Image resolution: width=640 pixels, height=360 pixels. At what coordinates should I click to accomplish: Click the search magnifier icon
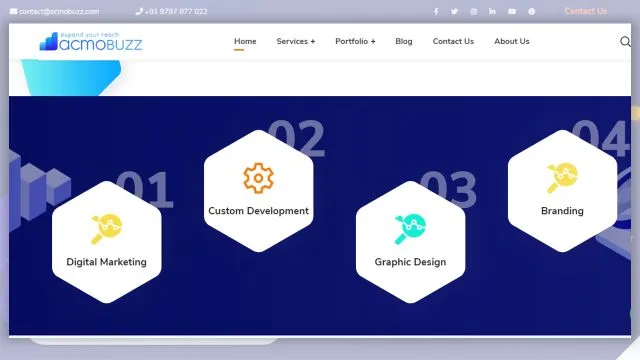(x=625, y=42)
